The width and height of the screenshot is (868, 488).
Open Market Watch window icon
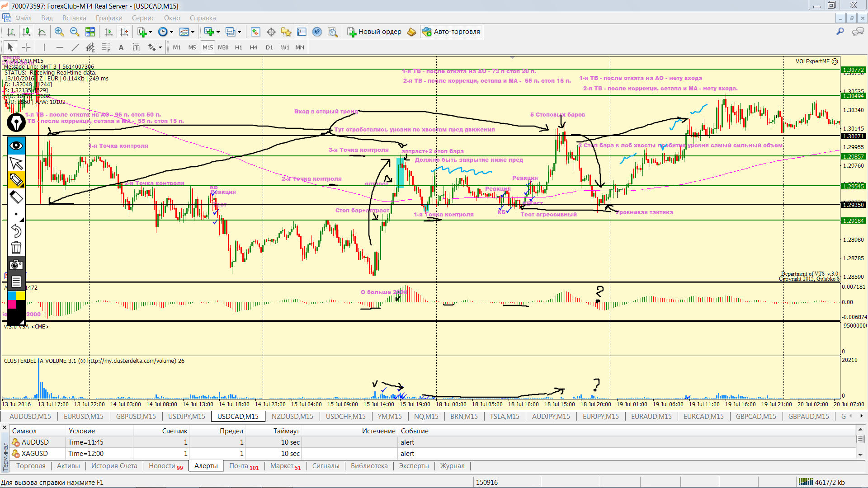(x=255, y=32)
